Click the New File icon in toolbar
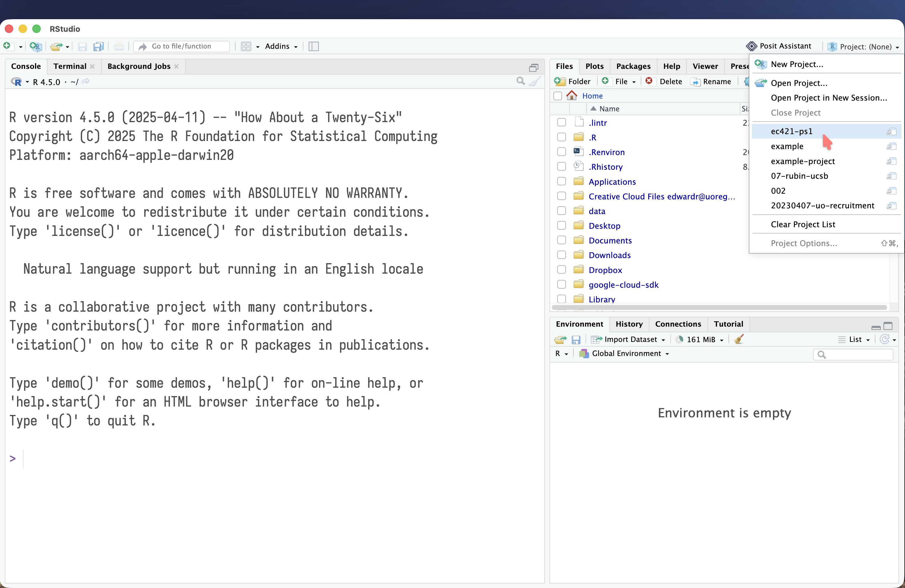The height and width of the screenshot is (588, 905). (x=7, y=46)
